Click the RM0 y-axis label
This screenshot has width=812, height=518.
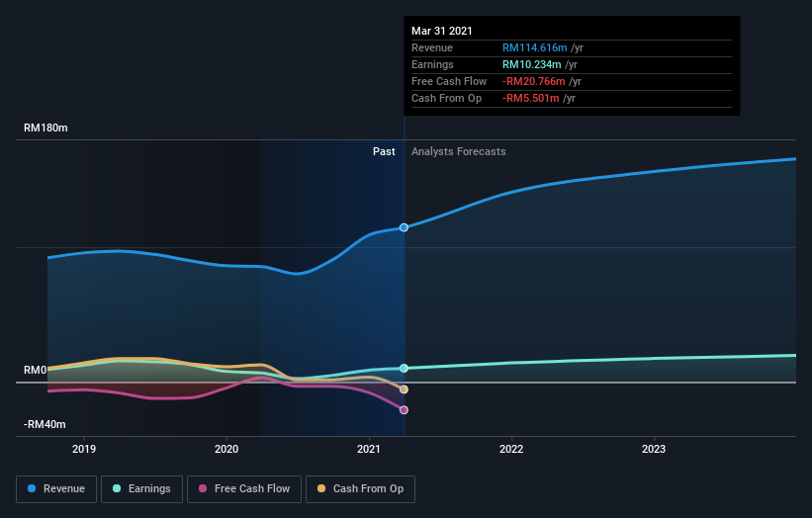point(36,370)
